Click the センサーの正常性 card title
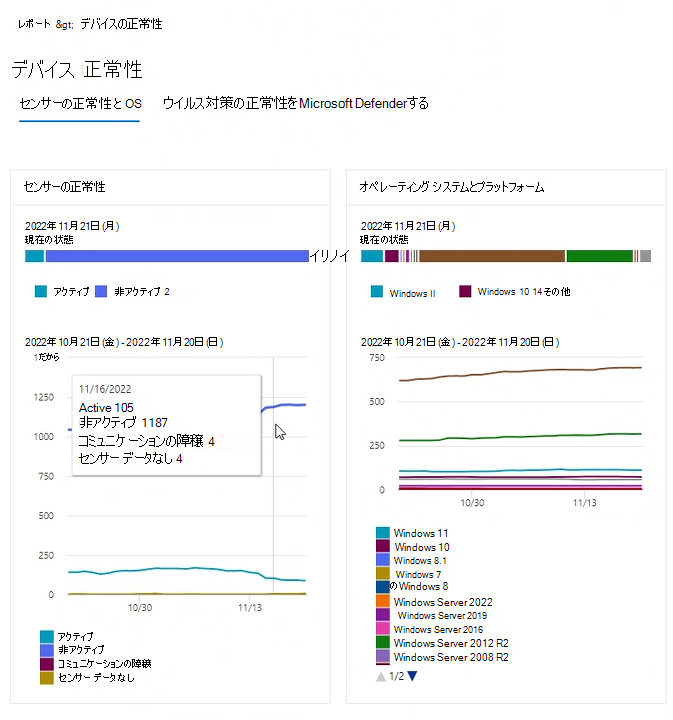Viewport: 673px width, 720px height. click(x=65, y=187)
